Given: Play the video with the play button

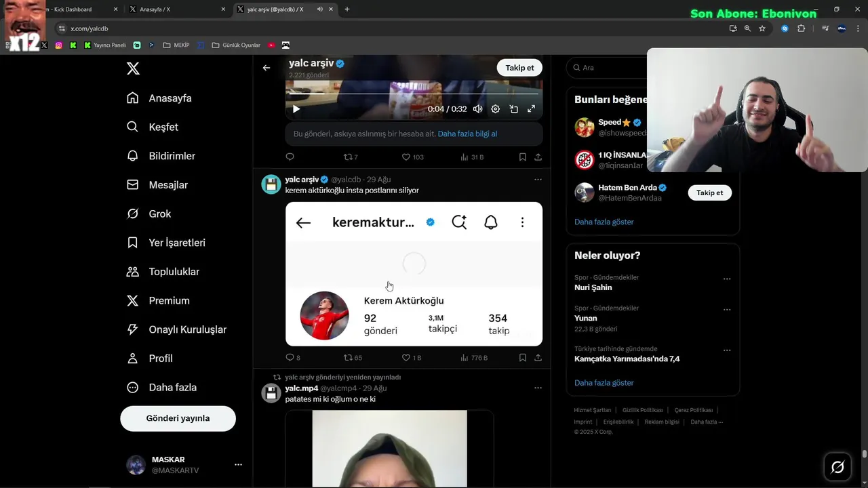Looking at the screenshot, I should pyautogui.click(x=296, y=109).
